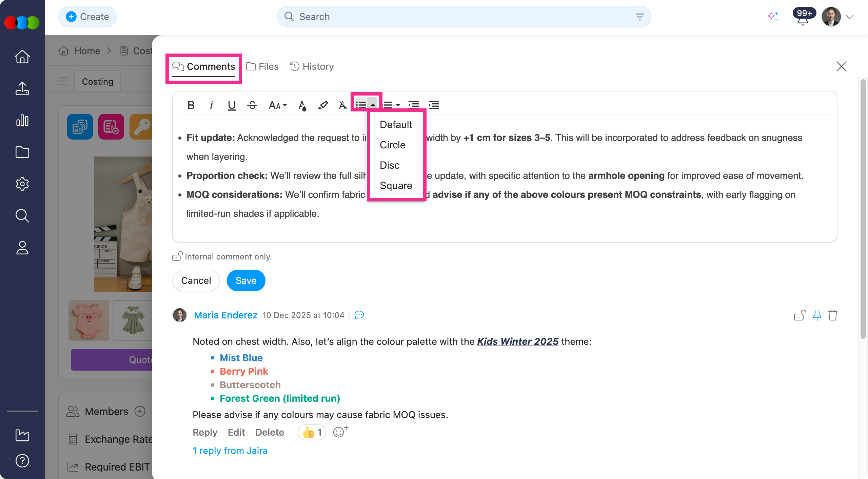Toggle the thumbs up reaction

click(x=312, y=432)
